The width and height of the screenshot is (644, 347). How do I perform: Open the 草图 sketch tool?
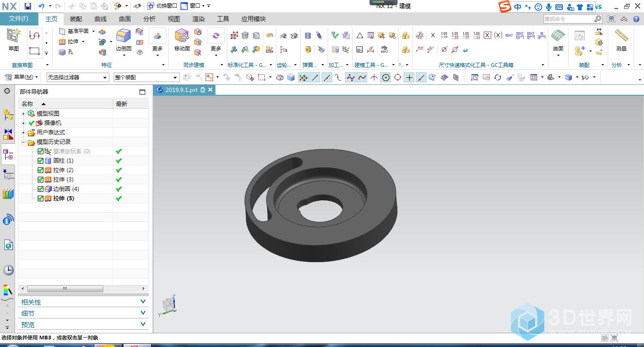13,40
